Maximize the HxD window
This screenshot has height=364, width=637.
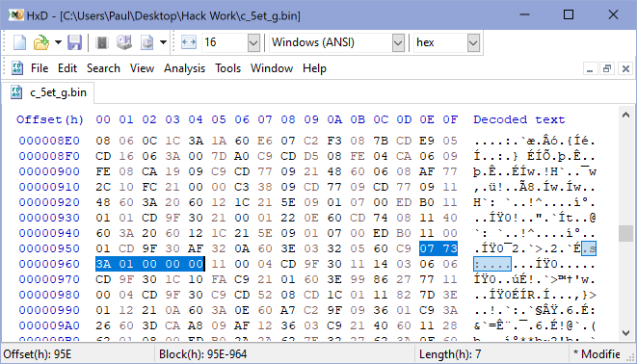click(x=569, y=15)
